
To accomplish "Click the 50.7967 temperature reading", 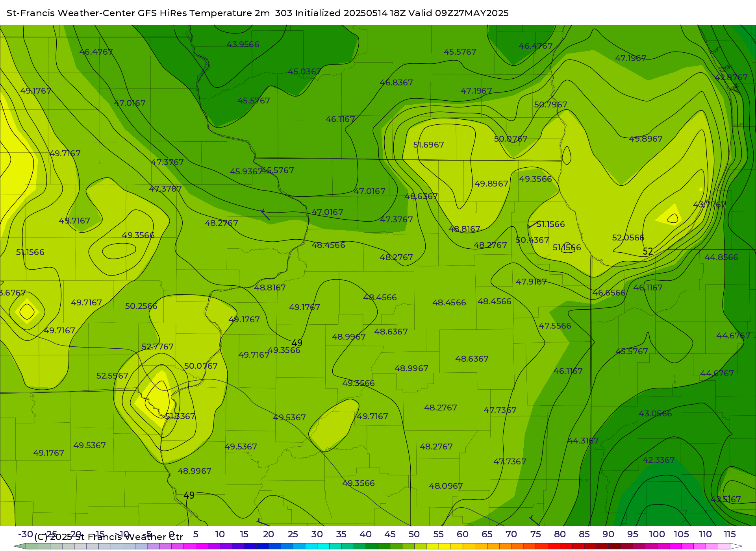I will pyautogui.click(x=550, y=105).
